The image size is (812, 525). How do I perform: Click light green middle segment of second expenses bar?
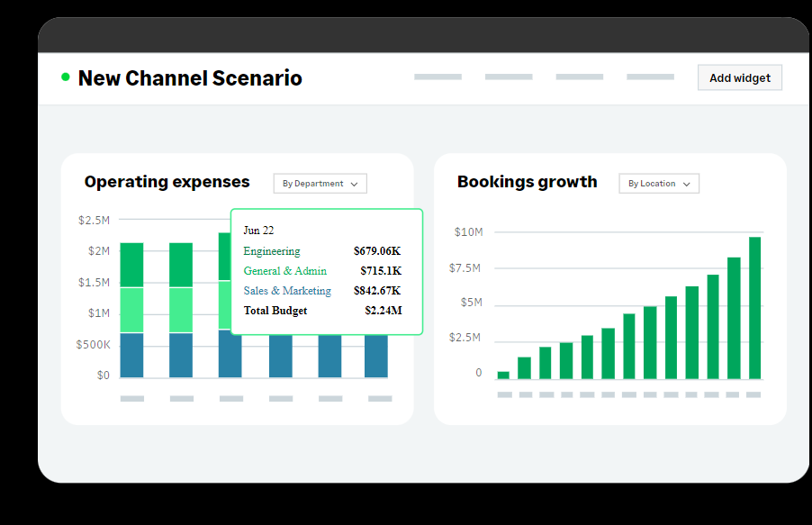(x=181, y=310)
